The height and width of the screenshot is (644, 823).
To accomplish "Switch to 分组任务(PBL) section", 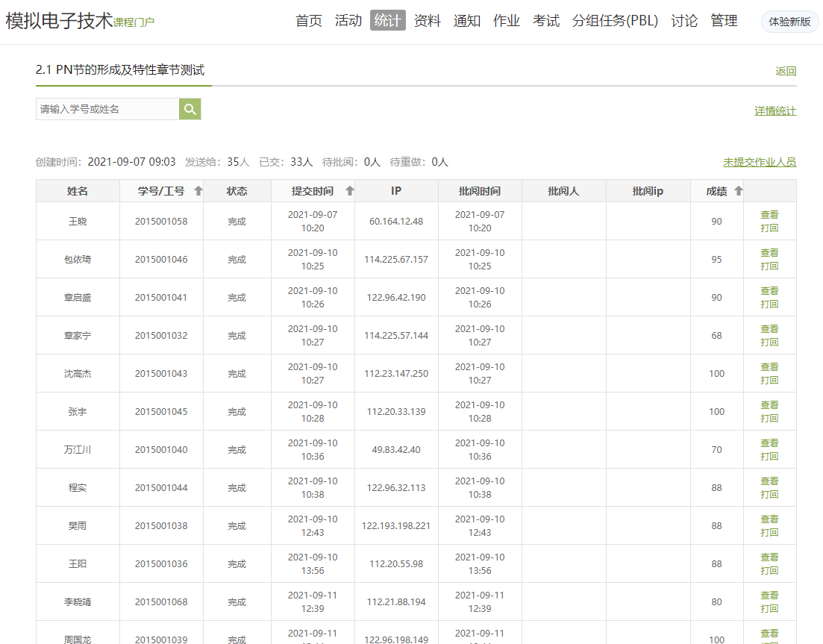I will click(615, 21).
